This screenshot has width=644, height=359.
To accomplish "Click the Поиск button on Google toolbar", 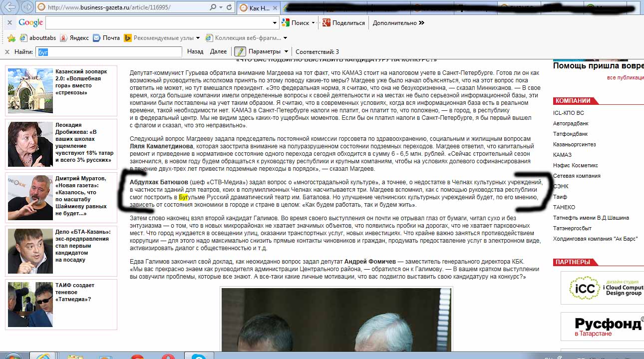I will click(x=296, y=23).
